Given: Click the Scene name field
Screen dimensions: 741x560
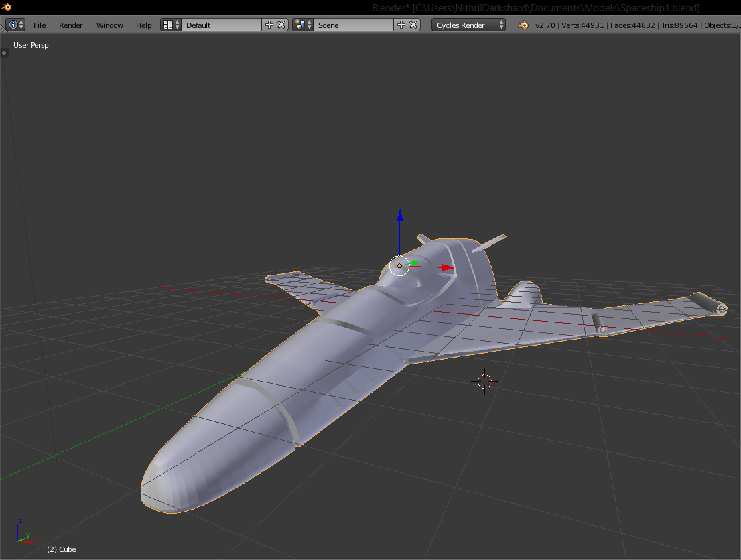Looking at the screenshot, I should click(353, 25).
